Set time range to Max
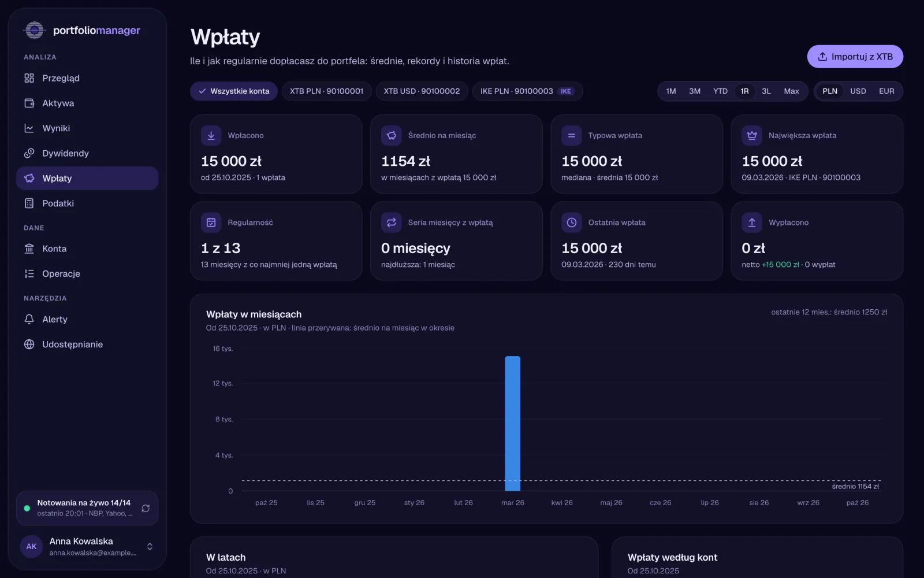Image resolution: width=924 pixels, height=578 pixels. tap(791, 91)
